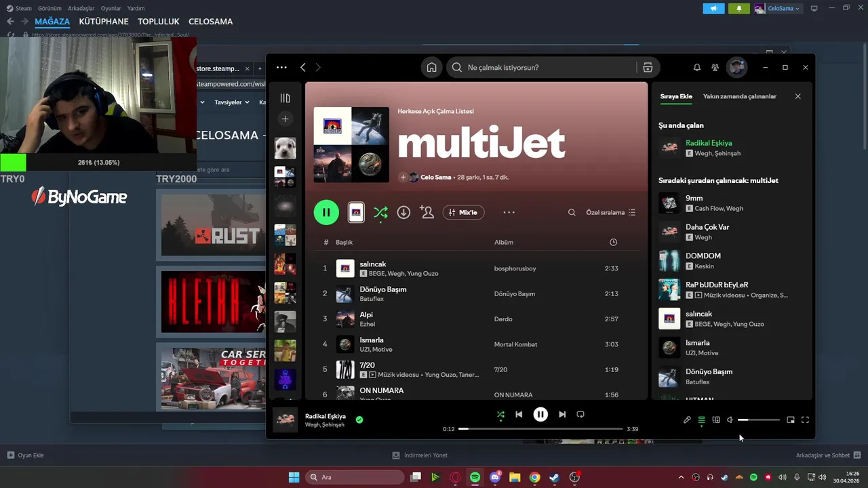Open Spotify profile avatar menu
Image resolution: width=868 pixels, height=488 pixels.
(x=736, y=68)
